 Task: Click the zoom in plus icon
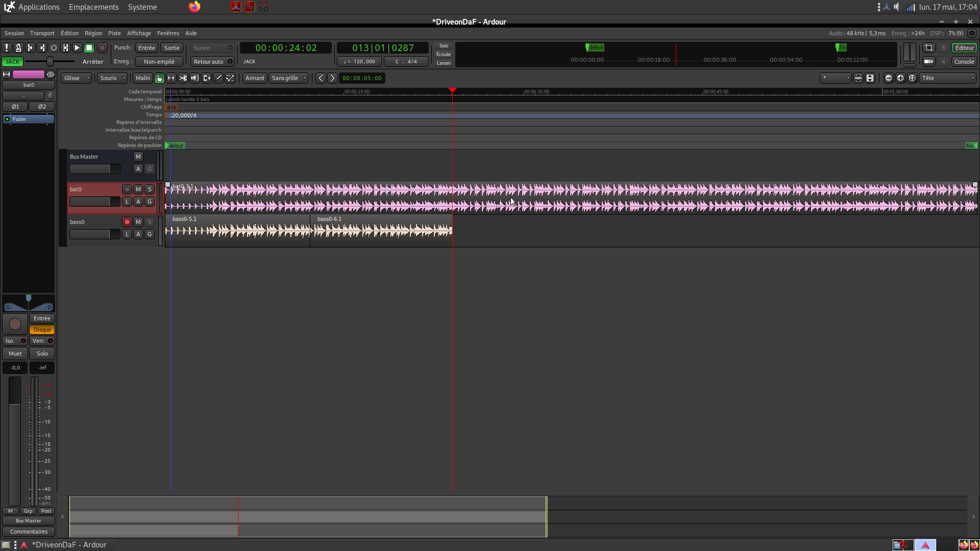[900, 78]
